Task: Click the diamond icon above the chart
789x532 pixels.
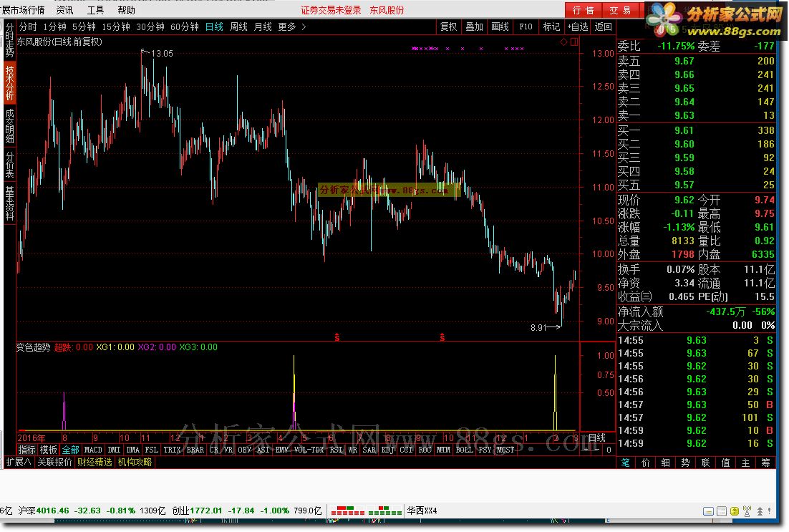Action: point(563,42)
